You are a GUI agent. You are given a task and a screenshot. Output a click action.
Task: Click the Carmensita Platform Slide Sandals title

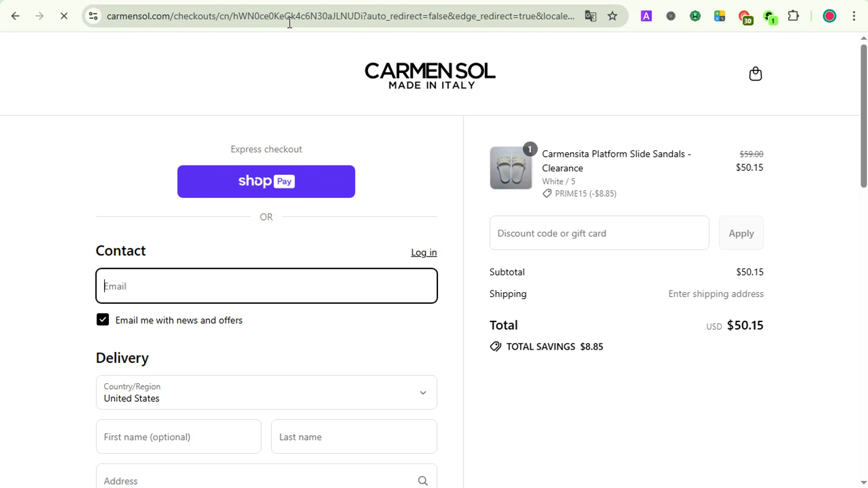(616, 161)
